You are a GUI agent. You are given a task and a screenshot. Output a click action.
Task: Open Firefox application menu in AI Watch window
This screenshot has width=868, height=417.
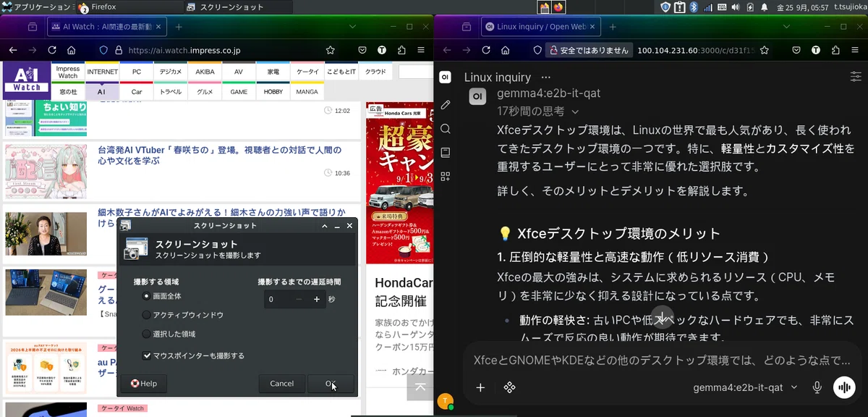(x=420, y=51)
